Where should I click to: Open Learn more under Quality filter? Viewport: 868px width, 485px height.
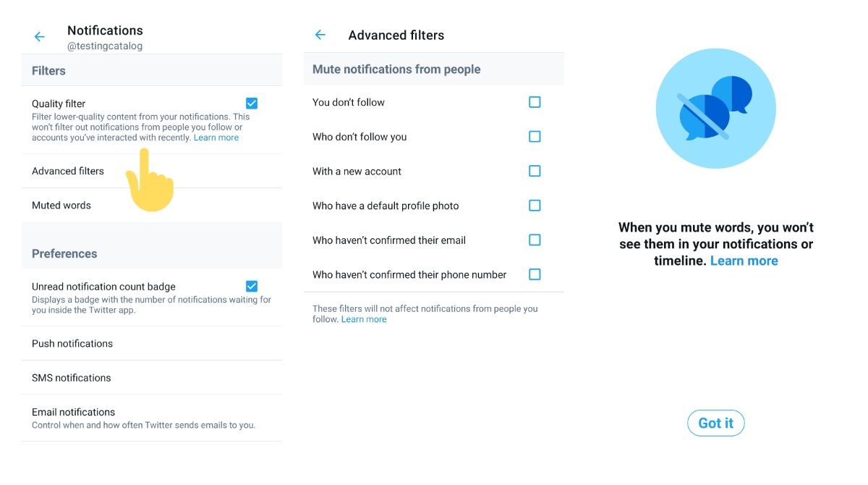coord(216,138)
